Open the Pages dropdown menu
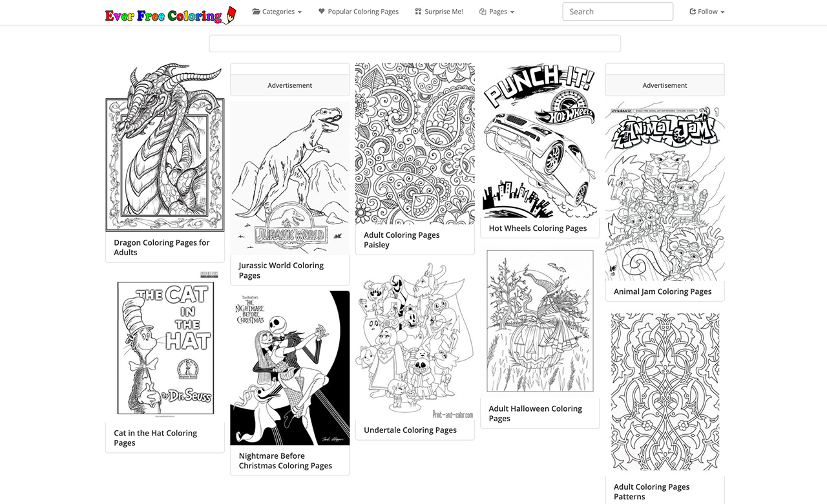 click(x=497, y=12)
